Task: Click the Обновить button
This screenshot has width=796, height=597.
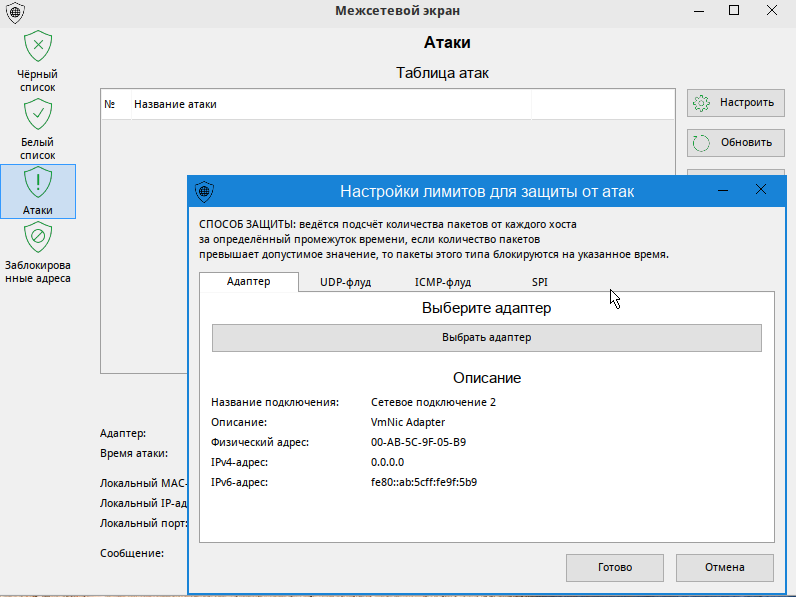Action: click(736, 143)
